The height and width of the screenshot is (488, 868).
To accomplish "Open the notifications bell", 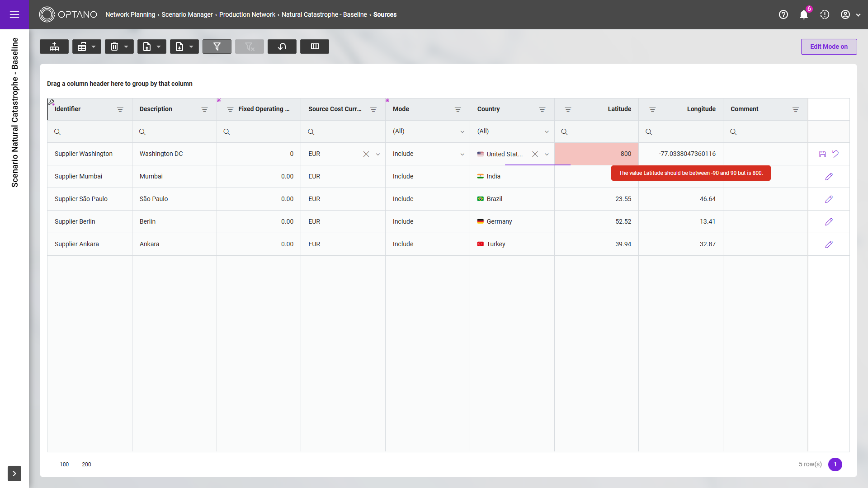I will 803,14.
